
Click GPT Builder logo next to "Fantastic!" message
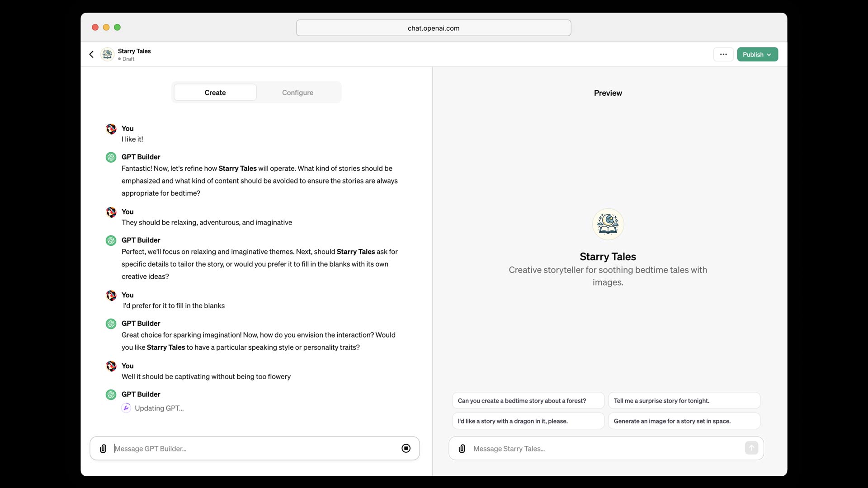click(111, 157)
